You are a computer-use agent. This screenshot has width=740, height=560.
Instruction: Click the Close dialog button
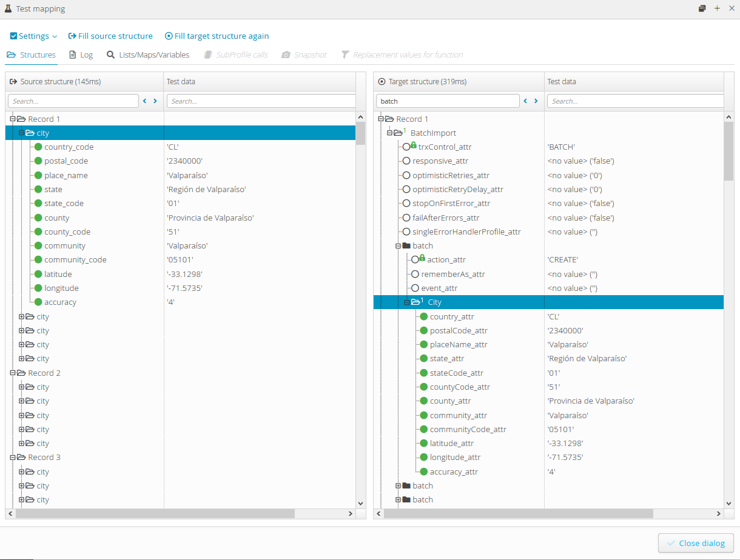(696, 543)
